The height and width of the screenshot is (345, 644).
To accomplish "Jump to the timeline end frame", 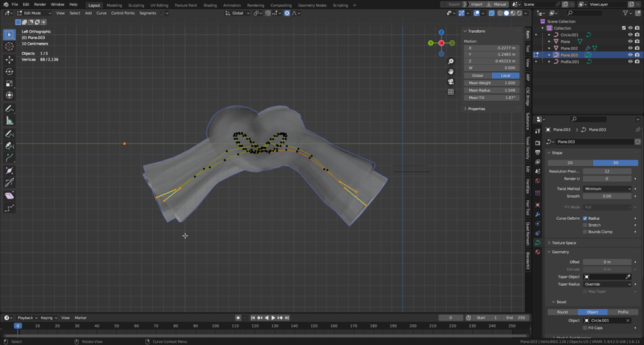I will [287, 318].
